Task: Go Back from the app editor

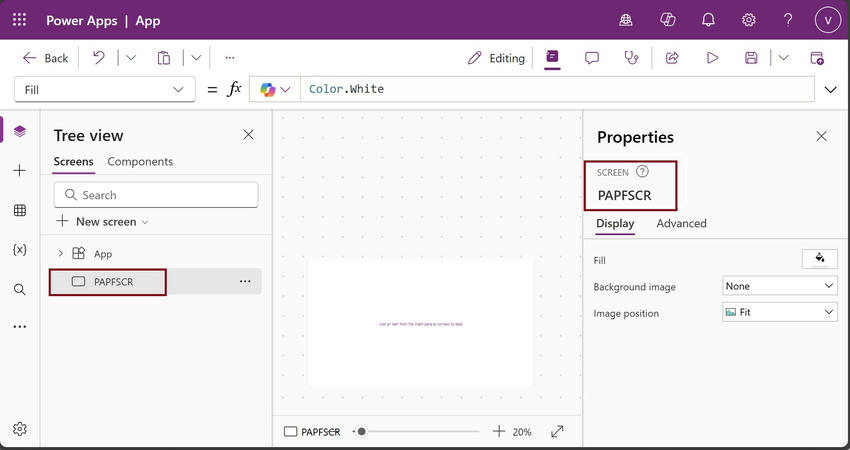Action: (x=46, y=58)
